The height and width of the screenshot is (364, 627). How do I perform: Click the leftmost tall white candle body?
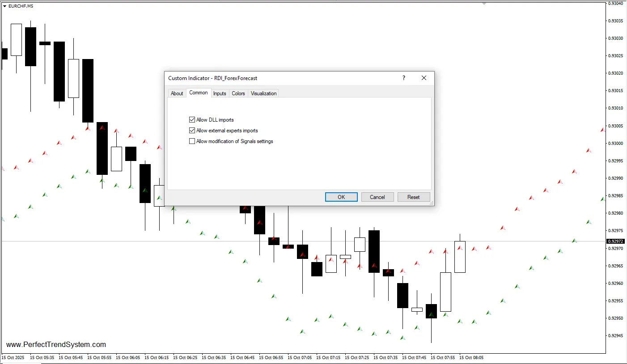pyautogui.click(x=16, y=40)
